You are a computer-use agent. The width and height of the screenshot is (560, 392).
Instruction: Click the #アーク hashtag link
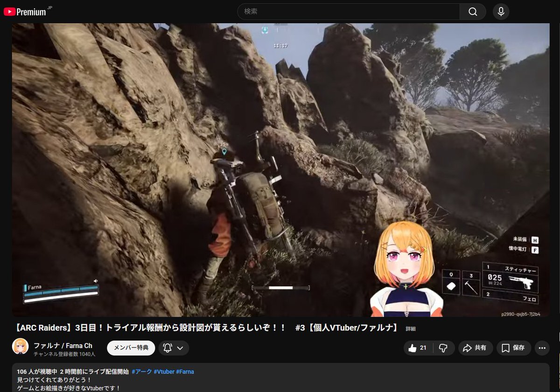(141, 372)
